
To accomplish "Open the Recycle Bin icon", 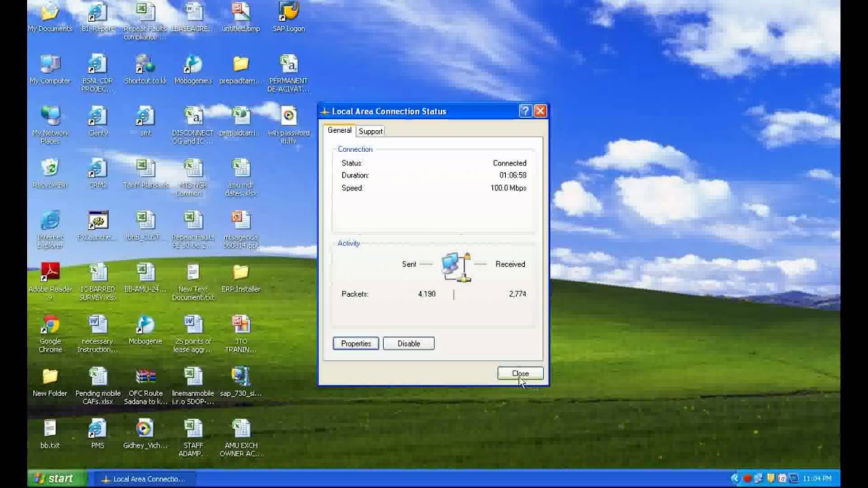I will click(x=50, y=174).
